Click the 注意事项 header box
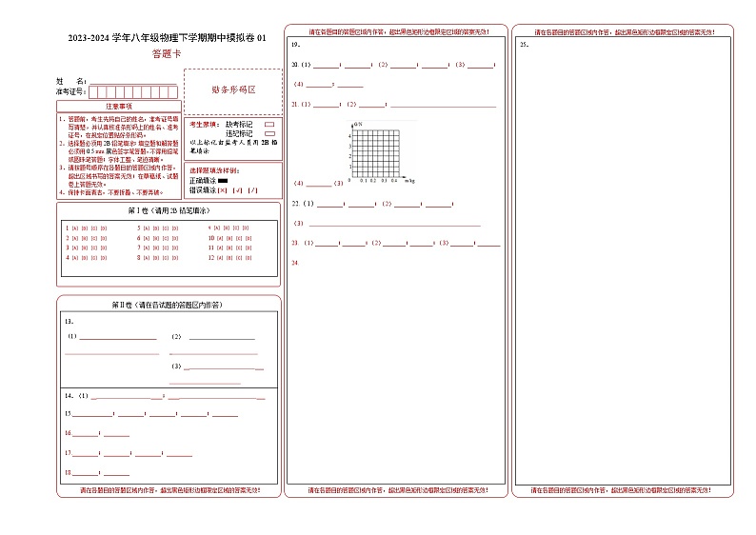 point(119,107)
